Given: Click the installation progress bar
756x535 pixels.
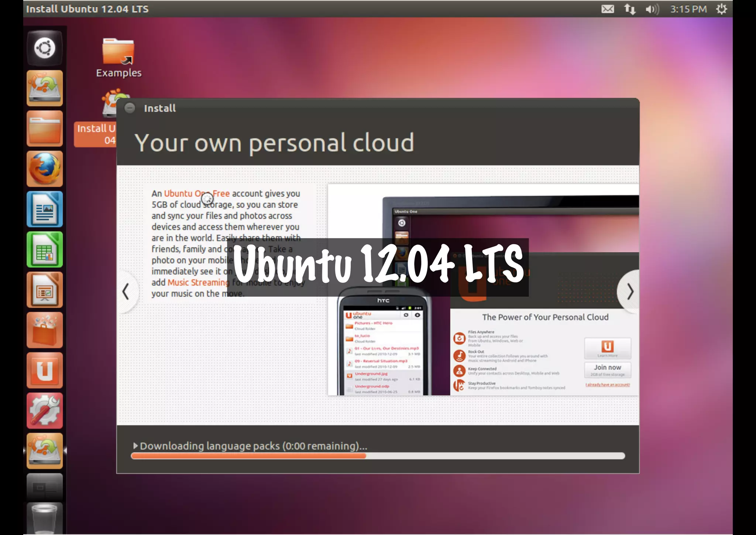Looking at the screenshot, I should click(378, 456).
